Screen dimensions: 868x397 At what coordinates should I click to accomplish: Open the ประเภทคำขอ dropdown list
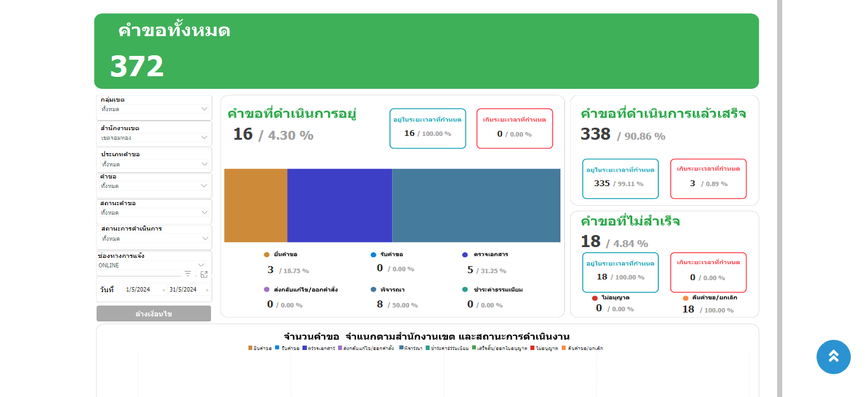pos(154,164)
